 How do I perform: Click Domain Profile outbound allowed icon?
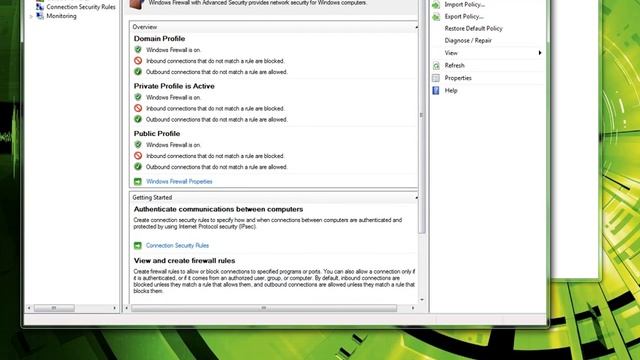coord(138,71)
